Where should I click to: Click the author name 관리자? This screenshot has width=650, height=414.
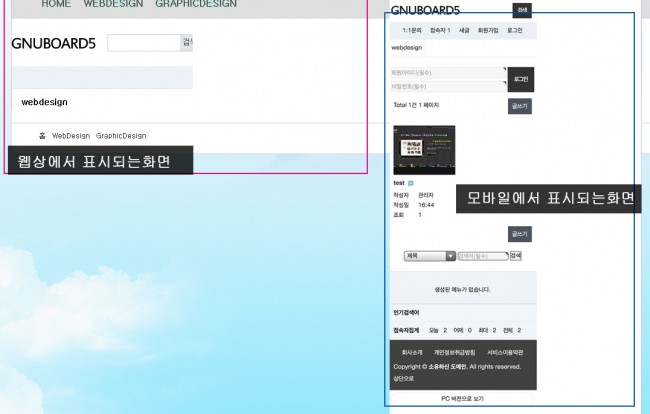tap(426, 195)
